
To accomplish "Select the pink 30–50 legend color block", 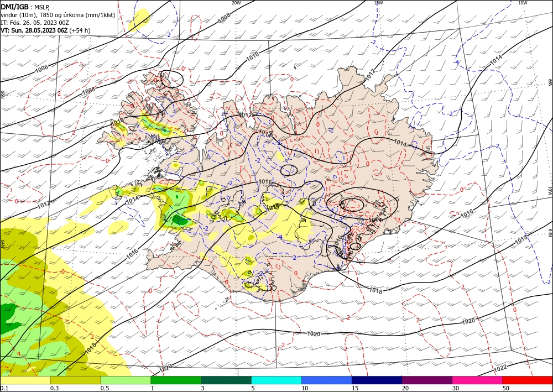I will click(478, 380).
